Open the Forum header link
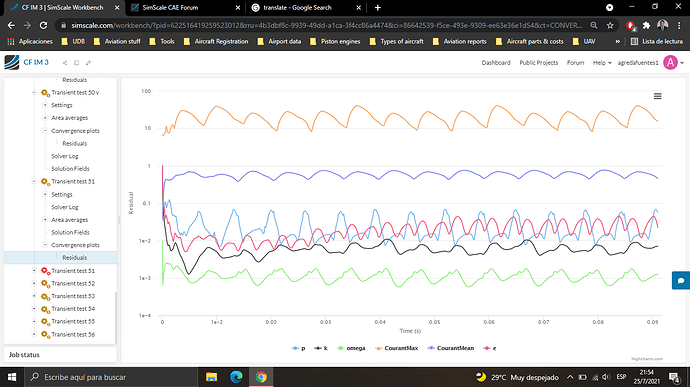This screenshot has width=690, height=387. [575, 63]
